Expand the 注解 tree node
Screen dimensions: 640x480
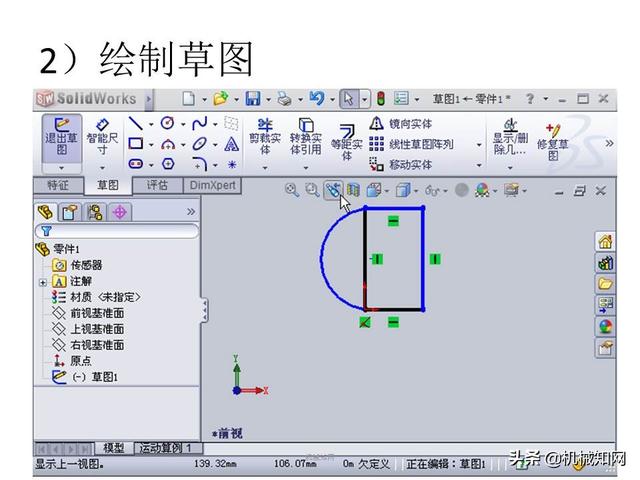(43, 282)
